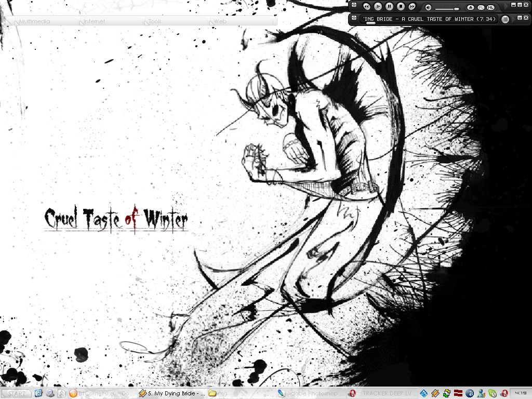Skip to the next track in Winamp
Viewport: 532px width, 399px height.
[x=412, y=6]
